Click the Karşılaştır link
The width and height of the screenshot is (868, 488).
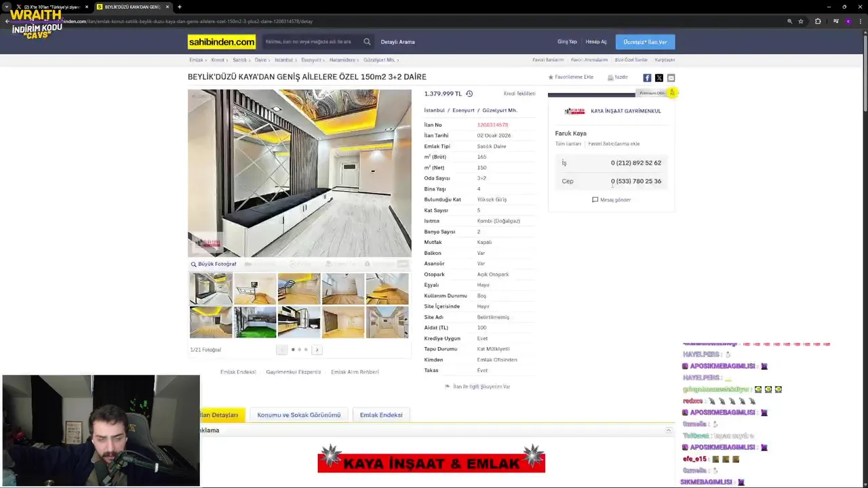(665, 60)
